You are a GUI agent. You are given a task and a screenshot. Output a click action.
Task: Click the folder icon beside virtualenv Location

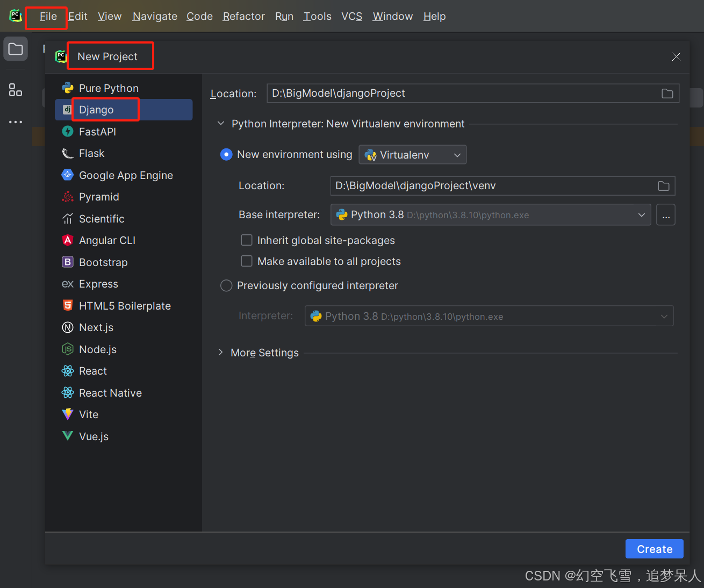[x=663, y=185]
